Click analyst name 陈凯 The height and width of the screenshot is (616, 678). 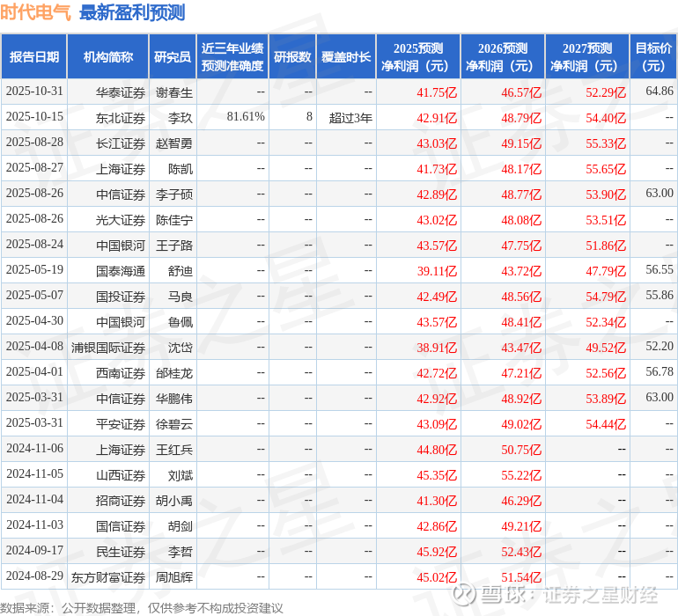coord(181,169)
